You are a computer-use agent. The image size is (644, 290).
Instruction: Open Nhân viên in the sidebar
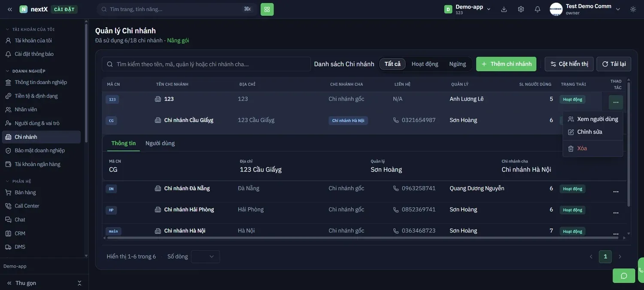coord(41,109)
